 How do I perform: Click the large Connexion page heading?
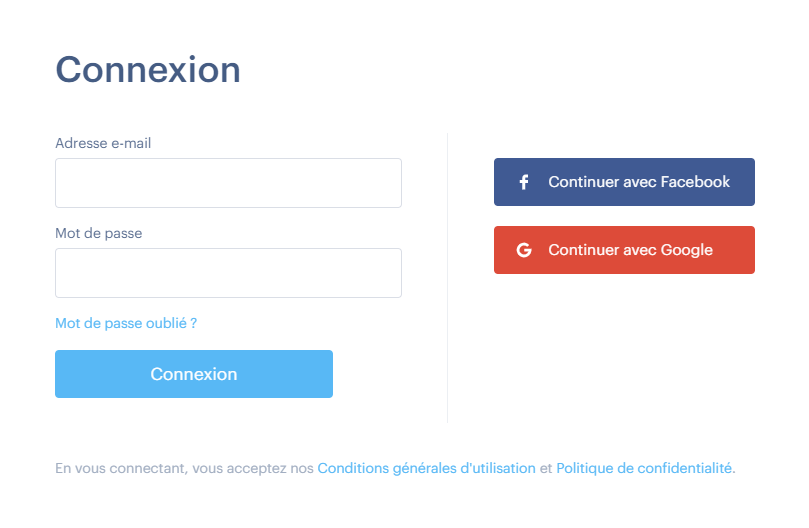(x=148, y=70)
